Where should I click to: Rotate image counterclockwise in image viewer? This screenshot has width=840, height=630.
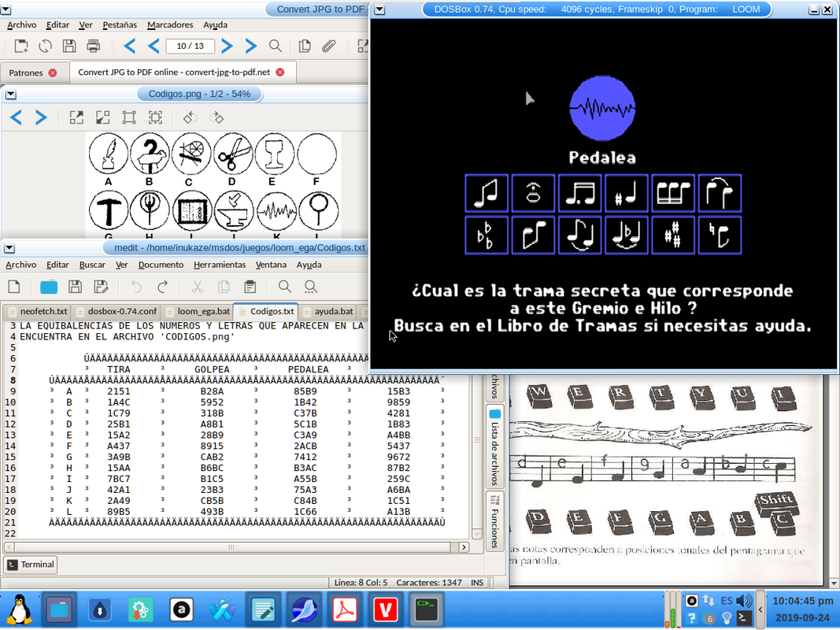[x=191, y=117]
